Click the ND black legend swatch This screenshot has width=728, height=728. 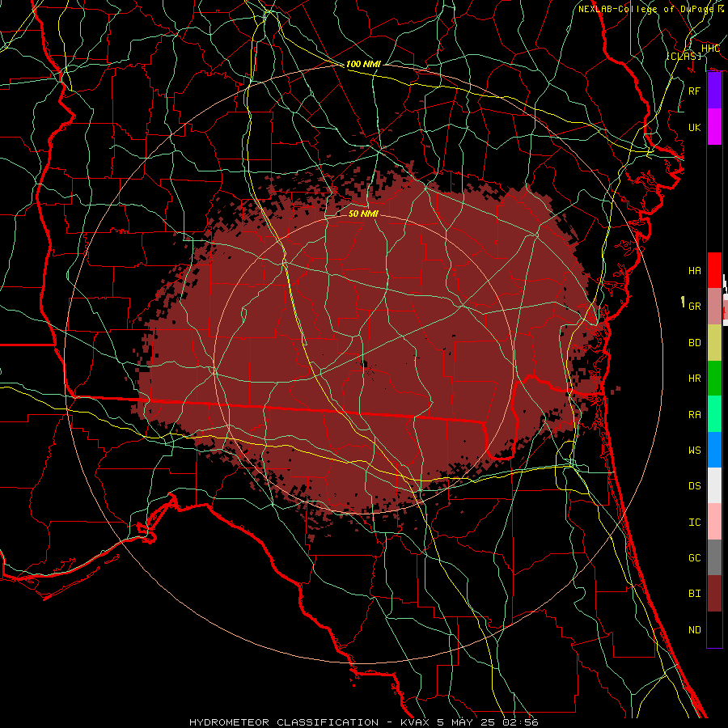click(714, 629)
